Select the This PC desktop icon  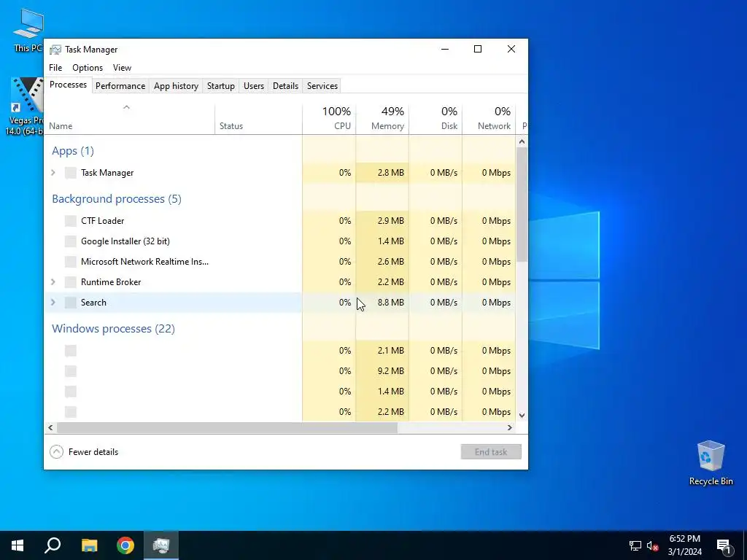[28, 31]
